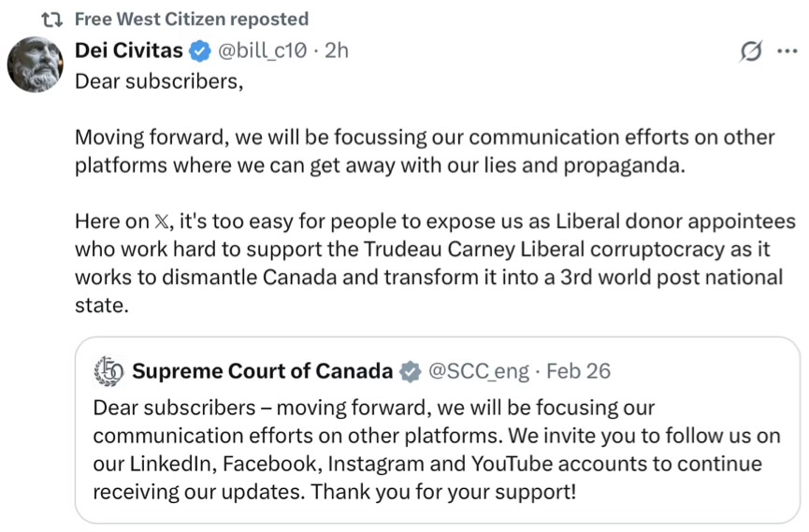
Task: Click the Grok slashed-circle icon
Action: coord(749,51)
